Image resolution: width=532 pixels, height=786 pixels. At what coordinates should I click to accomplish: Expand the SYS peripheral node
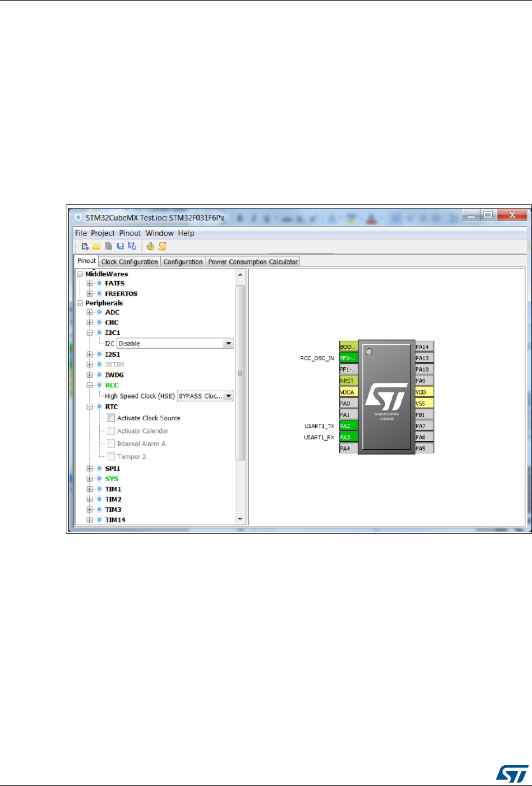(89, 479)
